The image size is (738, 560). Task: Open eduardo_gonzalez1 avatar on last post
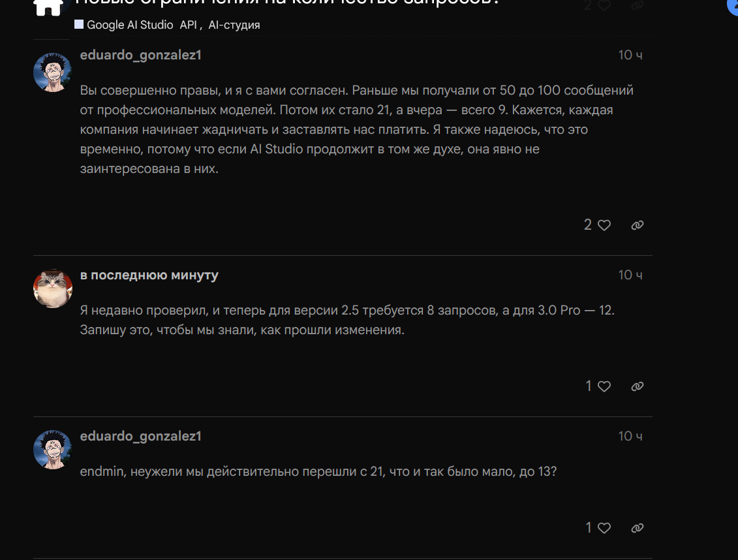click(53, 450)
